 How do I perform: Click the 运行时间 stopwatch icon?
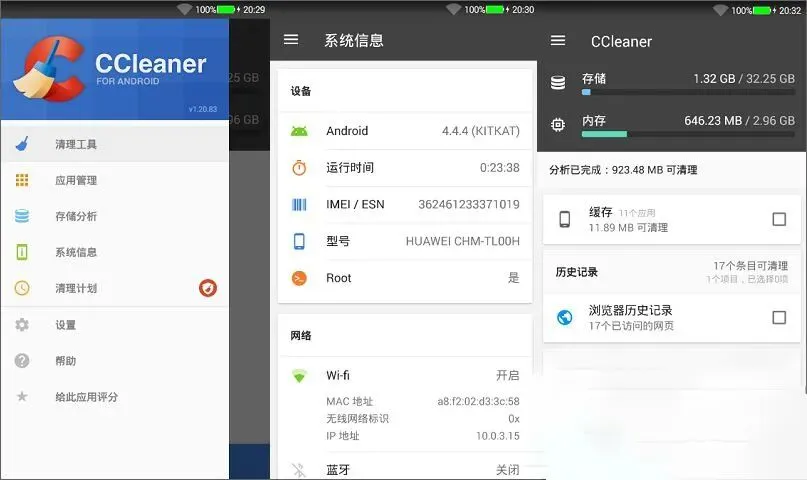[299, 168]
